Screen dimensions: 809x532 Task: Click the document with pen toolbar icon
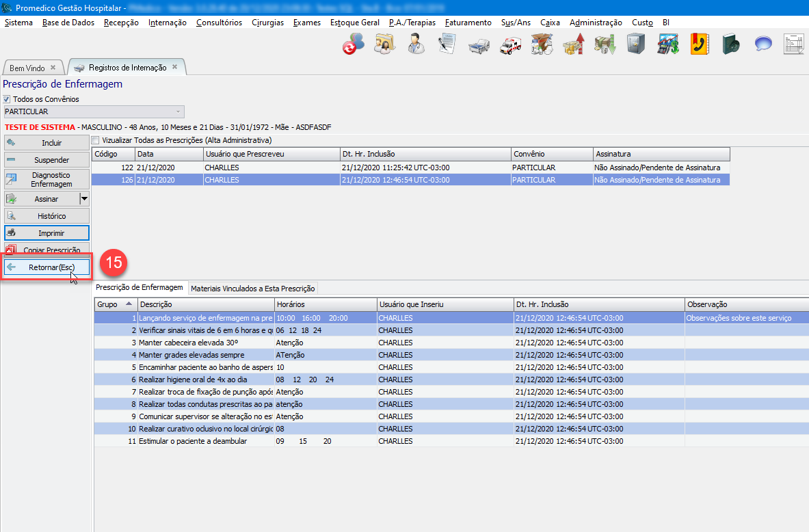tap(447, 45)
